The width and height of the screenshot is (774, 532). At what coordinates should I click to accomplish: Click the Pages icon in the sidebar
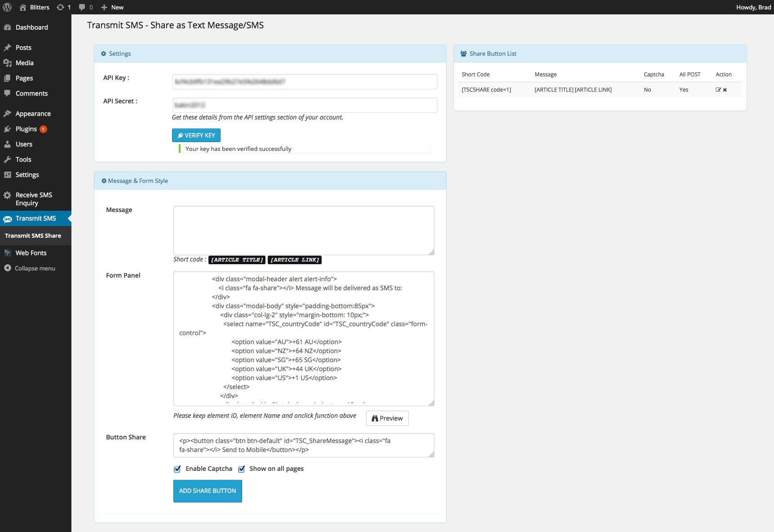click(x=7, y=78)
